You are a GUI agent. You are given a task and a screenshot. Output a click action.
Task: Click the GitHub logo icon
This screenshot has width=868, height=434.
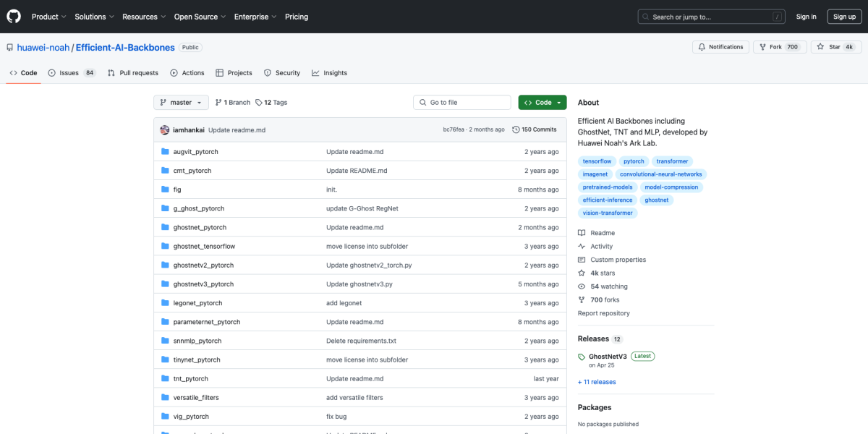[x=14, y=17]
